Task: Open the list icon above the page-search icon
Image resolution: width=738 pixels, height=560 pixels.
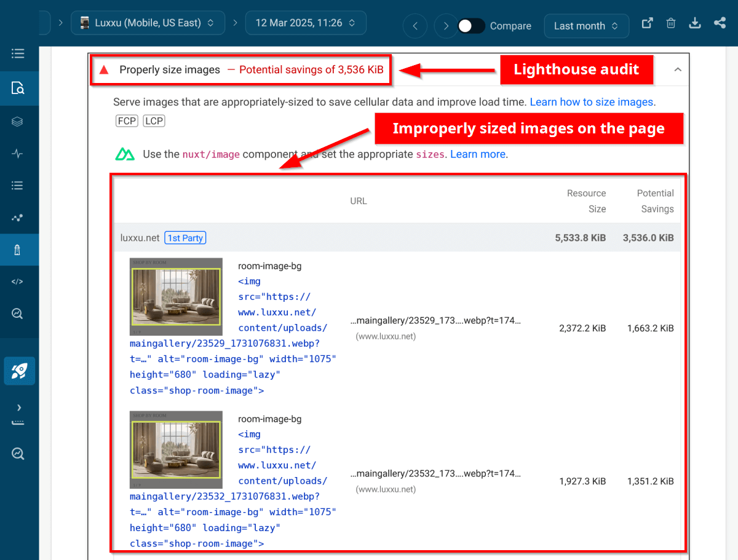Action: [18, 53]
